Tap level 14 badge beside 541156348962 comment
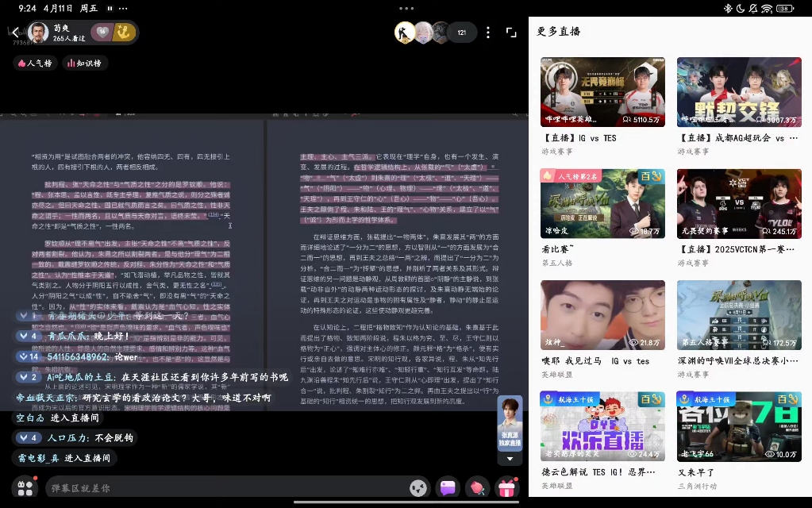Image resolution: width=812 pixels, height=508 pixels. 29,357
